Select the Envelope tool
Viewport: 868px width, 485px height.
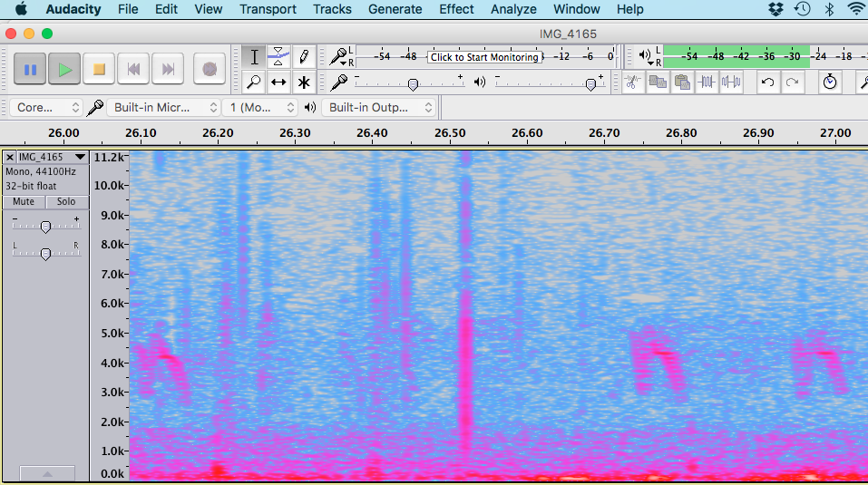[279, 56]
